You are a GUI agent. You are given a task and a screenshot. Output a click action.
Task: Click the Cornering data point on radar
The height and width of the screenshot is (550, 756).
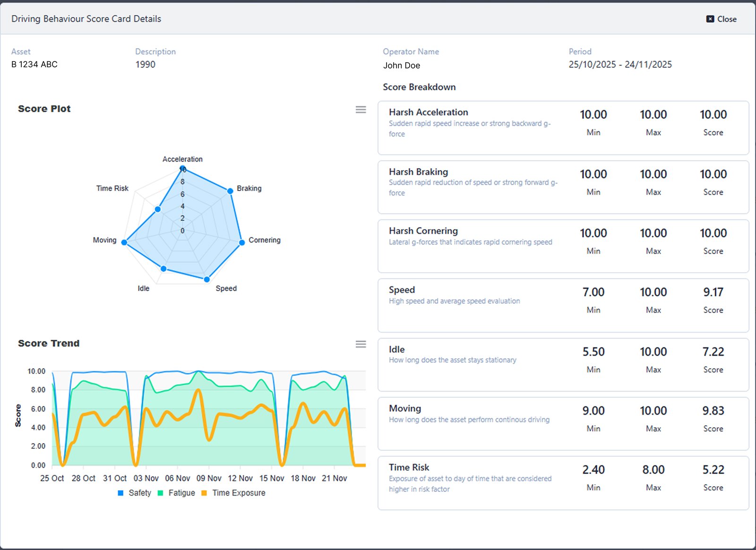pos(242,242)
